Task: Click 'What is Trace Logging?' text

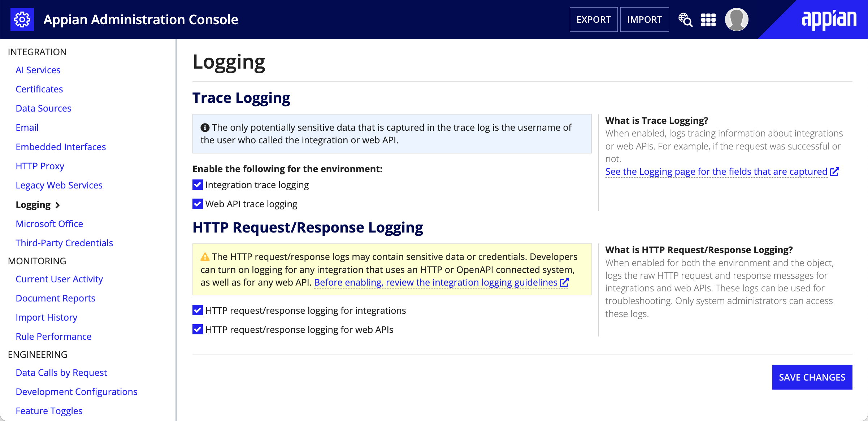Action: (657, 121)
